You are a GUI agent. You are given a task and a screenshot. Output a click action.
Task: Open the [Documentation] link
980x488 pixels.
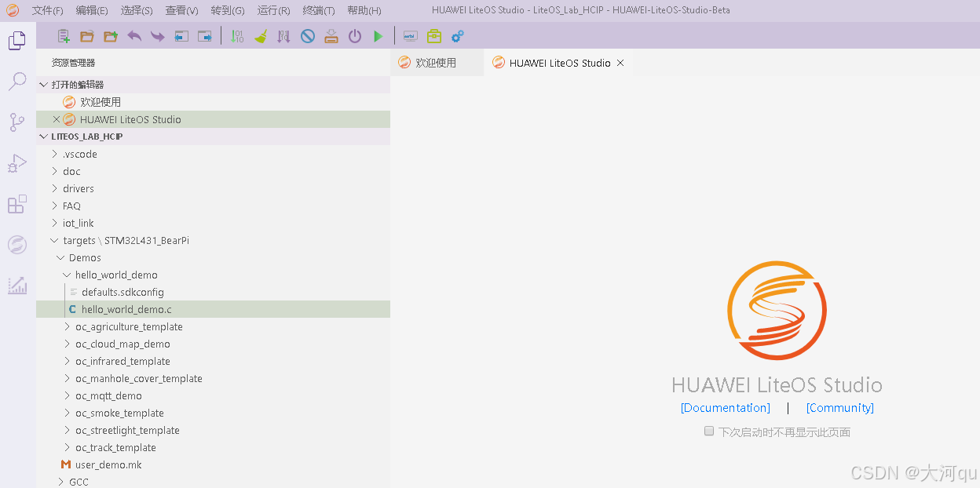point(726,408)
